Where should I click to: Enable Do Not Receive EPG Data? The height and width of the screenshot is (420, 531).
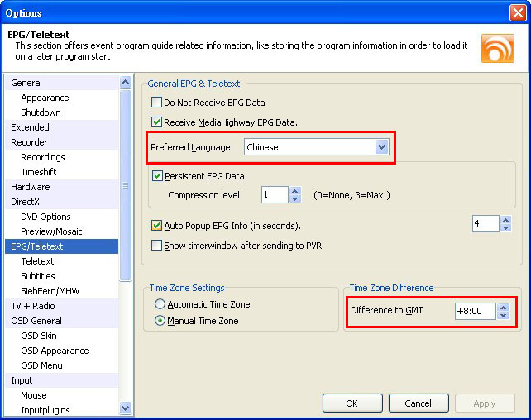[157, 103]
